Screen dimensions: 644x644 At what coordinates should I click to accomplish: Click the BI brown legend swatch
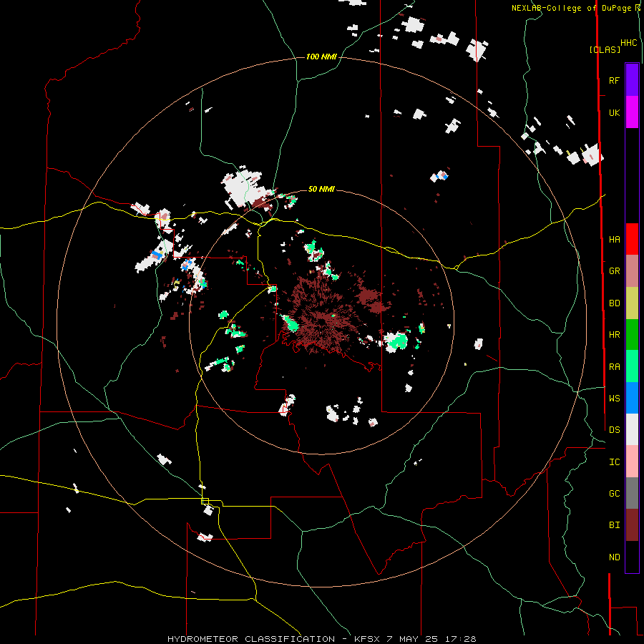tap(632, 525)
